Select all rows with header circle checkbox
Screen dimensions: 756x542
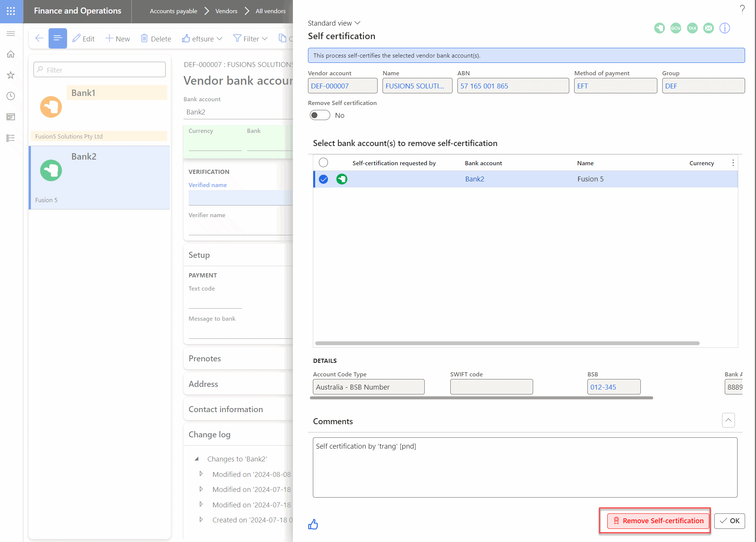point(323,163)
